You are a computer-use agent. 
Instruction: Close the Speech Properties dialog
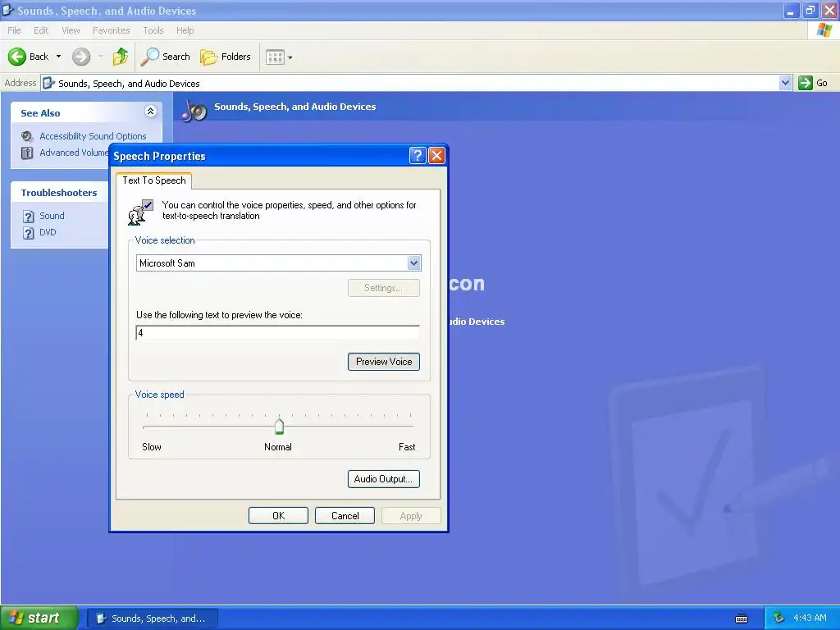pos(436,155)
